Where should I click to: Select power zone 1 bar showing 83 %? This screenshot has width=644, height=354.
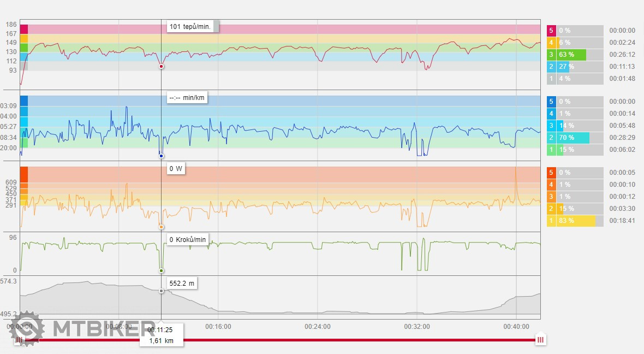point(575,221)
